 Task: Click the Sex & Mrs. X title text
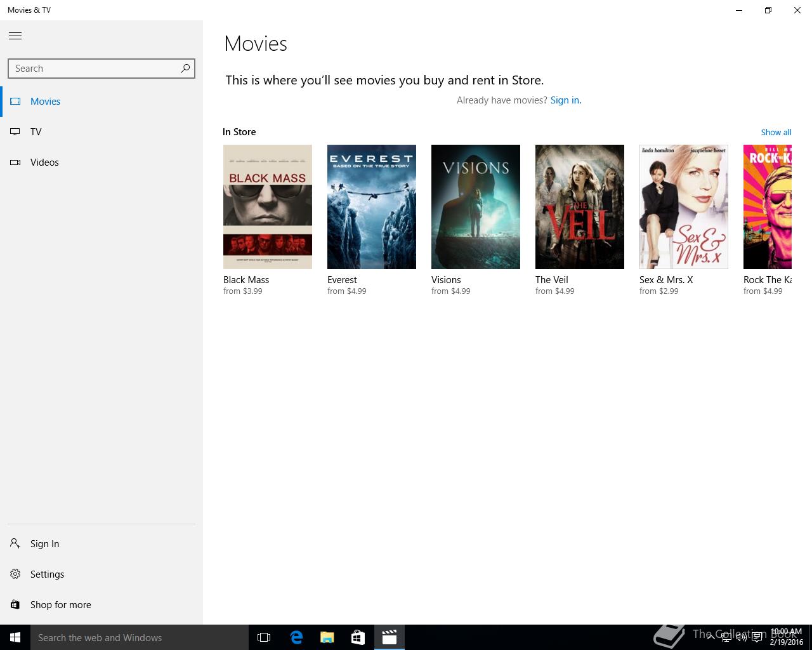(666, 279)
